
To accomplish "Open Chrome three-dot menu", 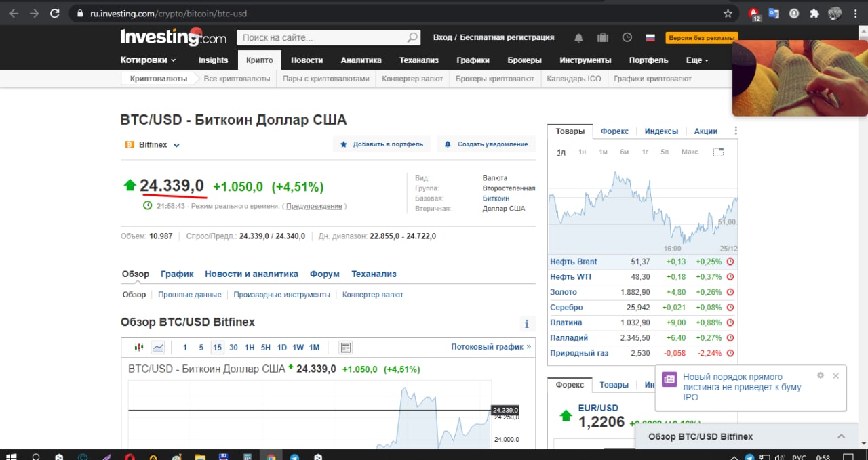I will pos(856,13).
